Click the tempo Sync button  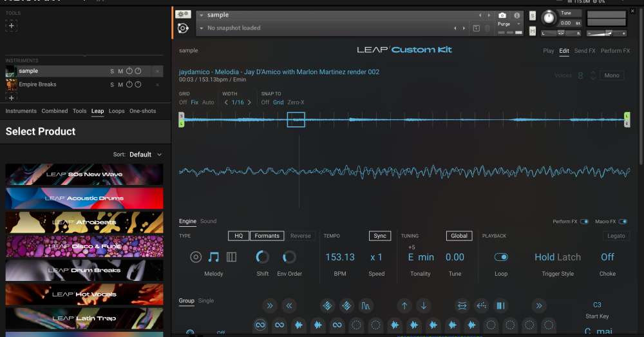click(x=380, y=236)
